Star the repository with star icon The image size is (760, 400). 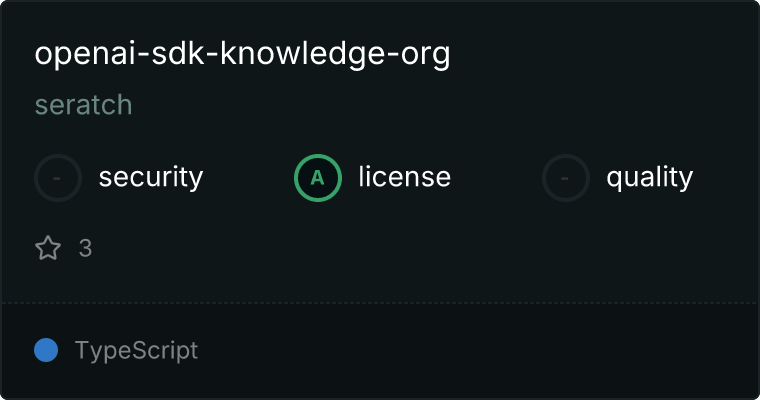pyautogui.click(x=48, y=248)
